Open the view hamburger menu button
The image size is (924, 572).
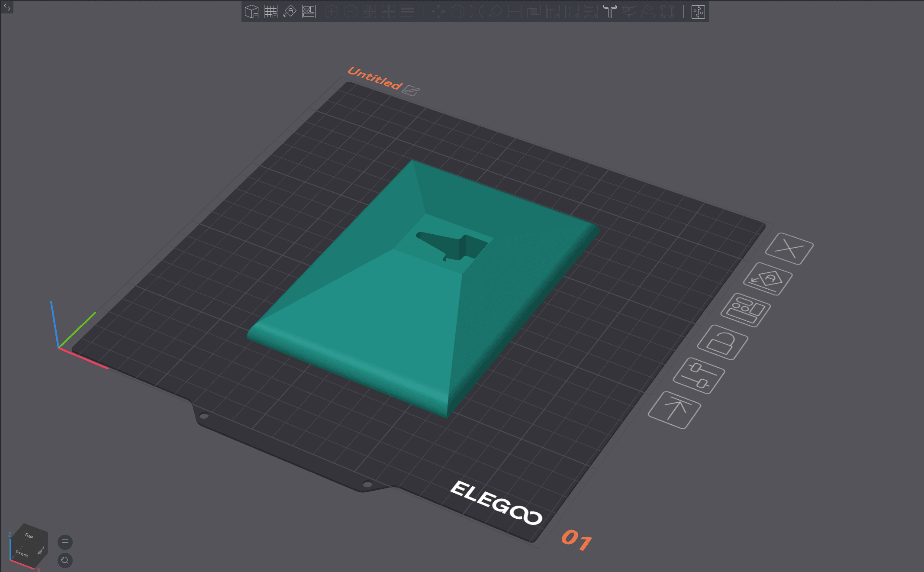pos(65,542)
